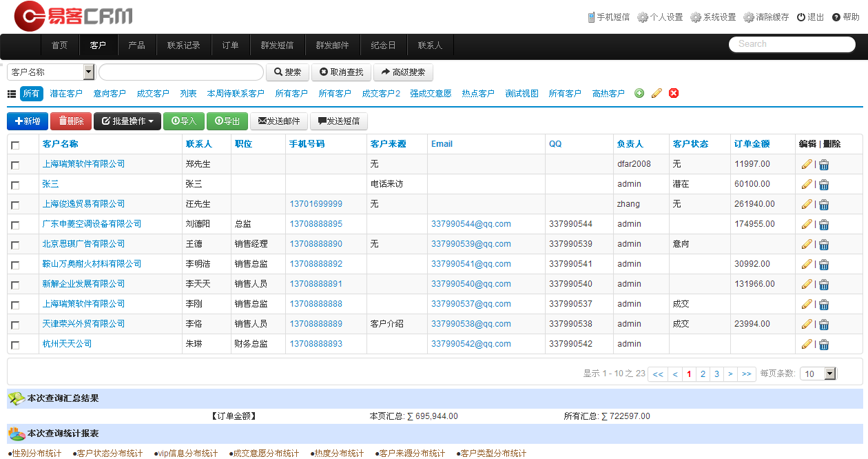The height and width of the screenshot is (459, 868).
Task: Click the red 删除 button
Action: click(x=71, y=121)
